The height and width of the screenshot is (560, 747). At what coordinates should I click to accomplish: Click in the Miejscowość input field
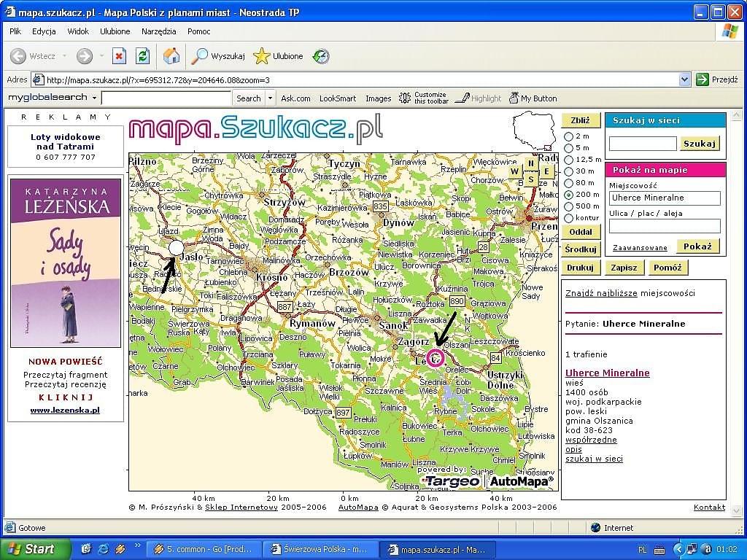coord(665,198)
